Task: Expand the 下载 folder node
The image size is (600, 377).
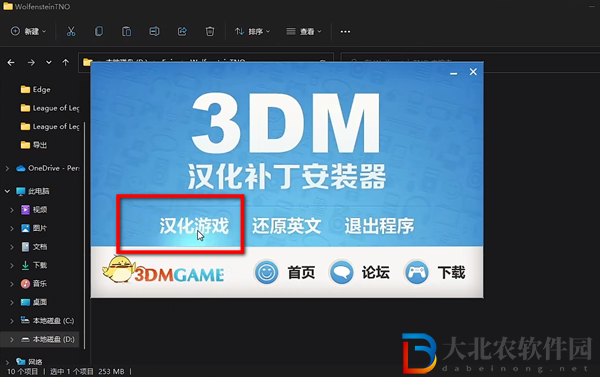Action: point(12,265)
